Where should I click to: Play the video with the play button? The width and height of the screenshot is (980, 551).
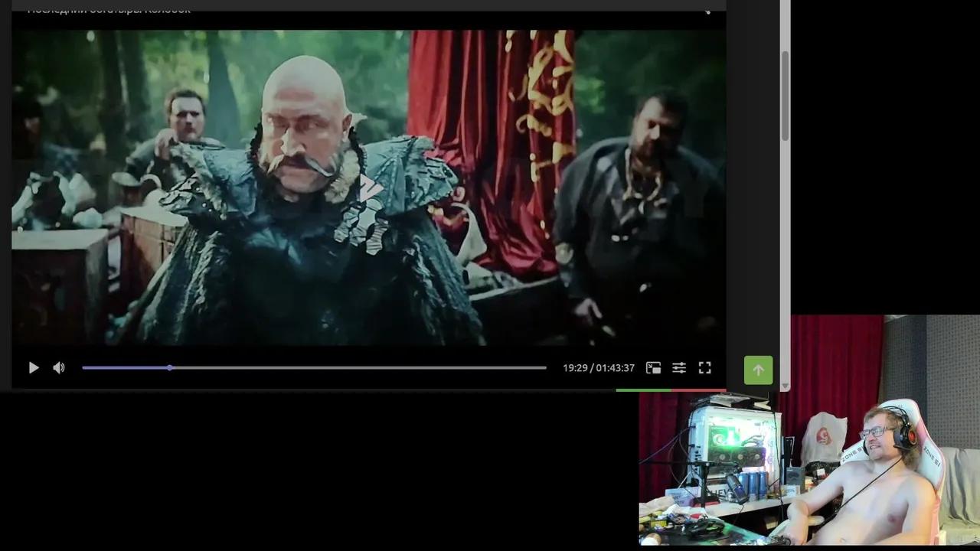pos(34,368)
